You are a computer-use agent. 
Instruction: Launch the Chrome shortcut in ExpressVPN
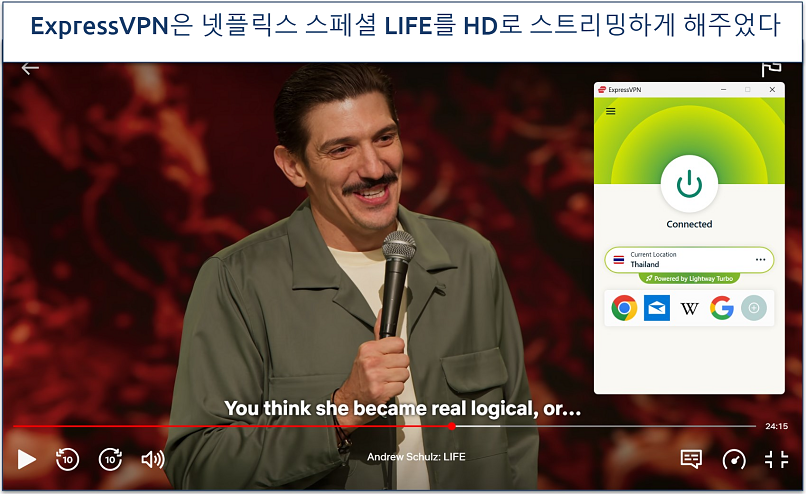tap(624, 308)
